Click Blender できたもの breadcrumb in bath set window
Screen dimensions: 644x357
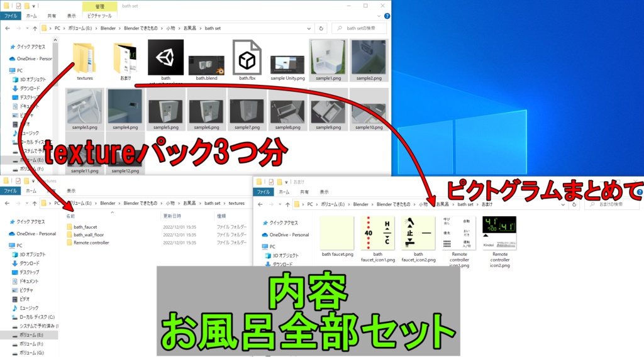point(140,28)
